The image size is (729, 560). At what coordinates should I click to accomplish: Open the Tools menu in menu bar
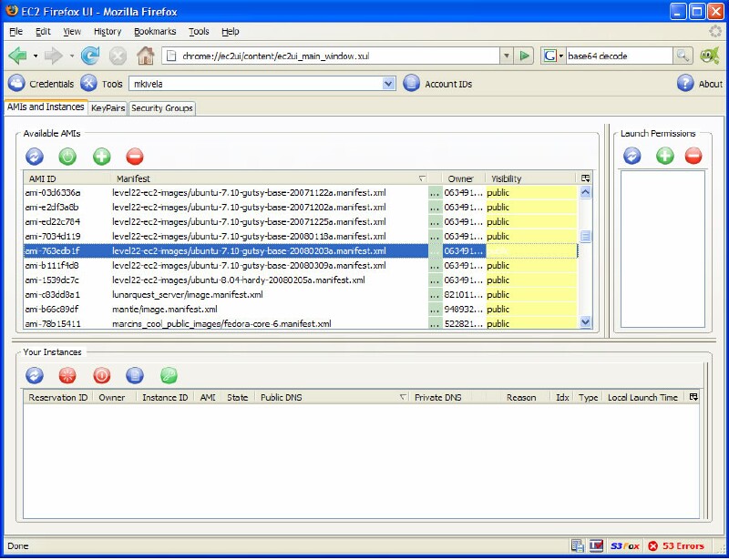pyautogui.click(x=199, y=32)
